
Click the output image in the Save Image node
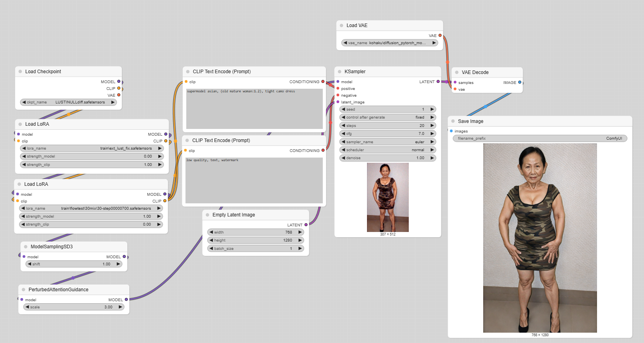(x=540, y=238)
